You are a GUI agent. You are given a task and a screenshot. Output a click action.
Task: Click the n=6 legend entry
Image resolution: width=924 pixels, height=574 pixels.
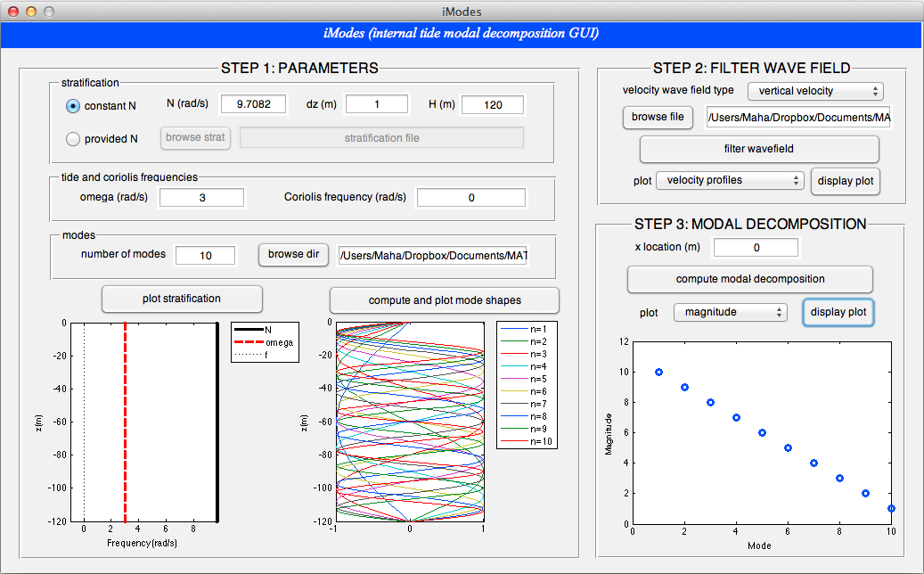524,392
